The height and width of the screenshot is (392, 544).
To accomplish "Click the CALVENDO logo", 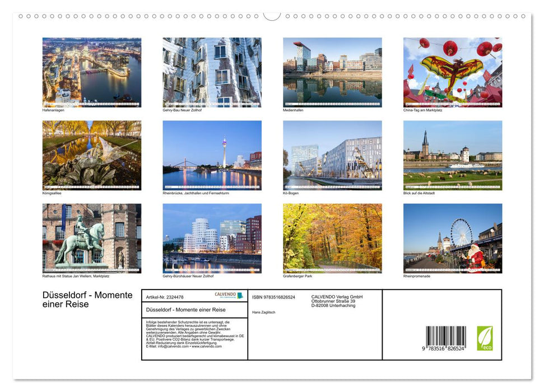I will (229, 295).
